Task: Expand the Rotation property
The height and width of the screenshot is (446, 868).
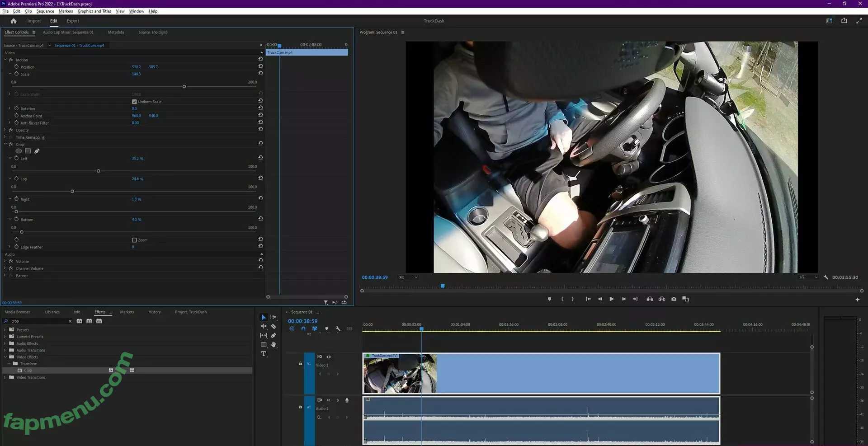Action: click(x=9, y=108)
